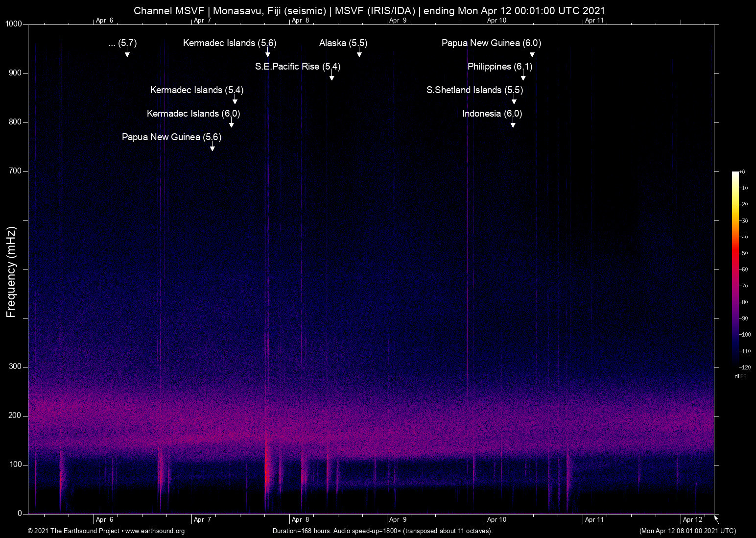Click the 1000 frequency axis value
Screen dimensions: 756x538
[14, 24]
